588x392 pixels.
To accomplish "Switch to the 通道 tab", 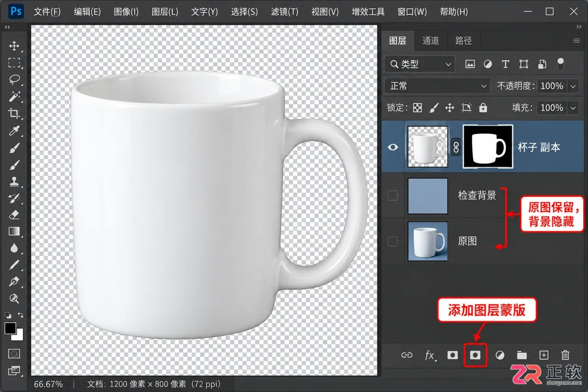I will coord(431,41).
